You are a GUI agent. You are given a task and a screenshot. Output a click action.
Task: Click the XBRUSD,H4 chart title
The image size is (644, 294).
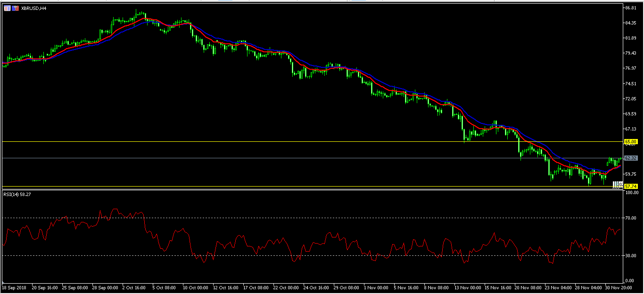coord(33,8)
